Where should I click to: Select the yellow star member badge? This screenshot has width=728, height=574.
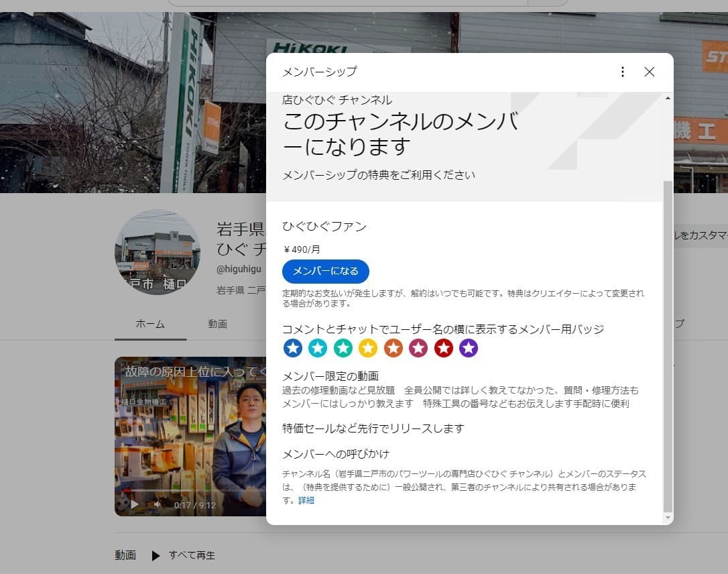368,348
